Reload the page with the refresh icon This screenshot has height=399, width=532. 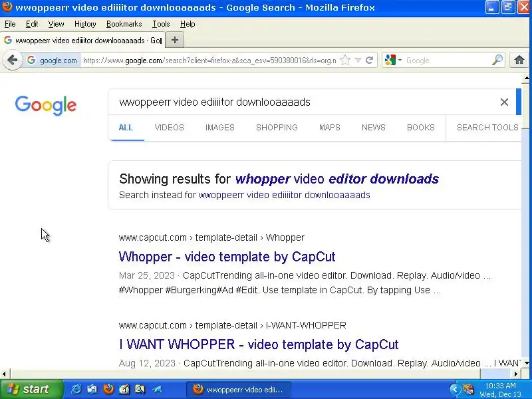coord(370,61)
